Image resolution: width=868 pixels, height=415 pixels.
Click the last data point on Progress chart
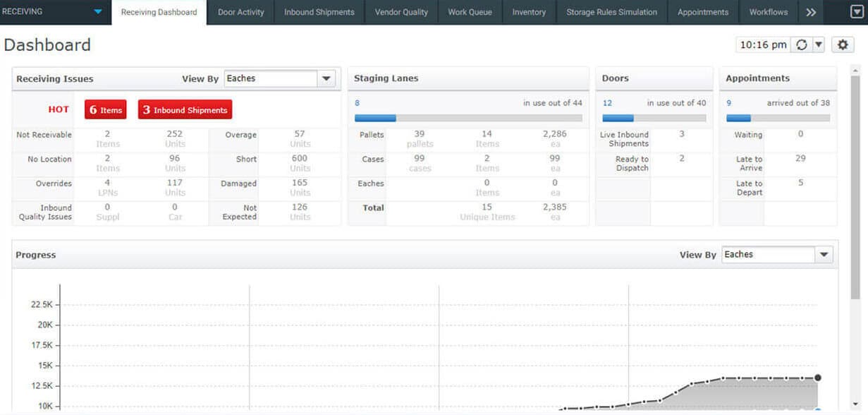[817, 378]
